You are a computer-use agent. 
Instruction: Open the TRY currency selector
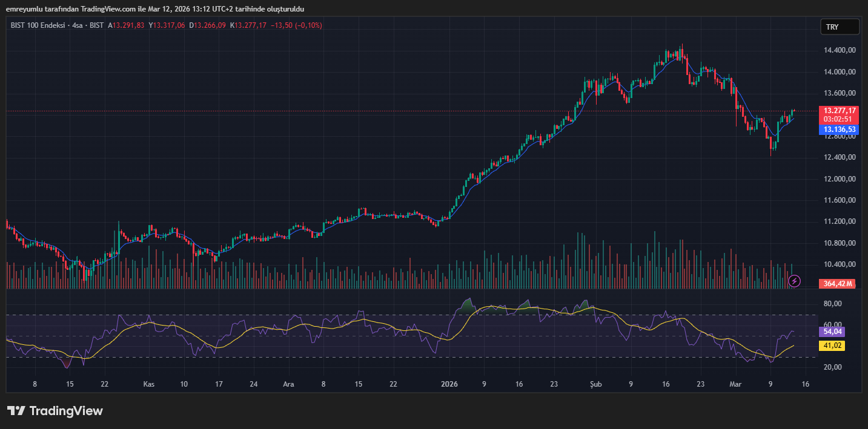840,27
